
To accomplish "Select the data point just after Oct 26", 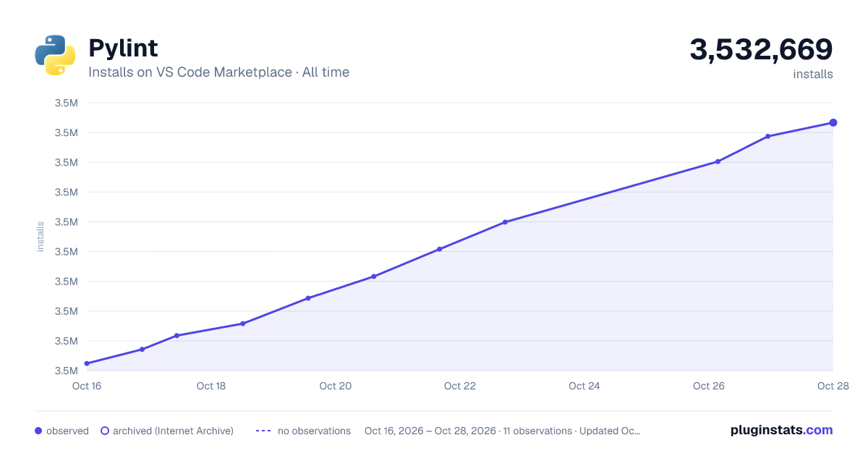I will click(718, 161).
